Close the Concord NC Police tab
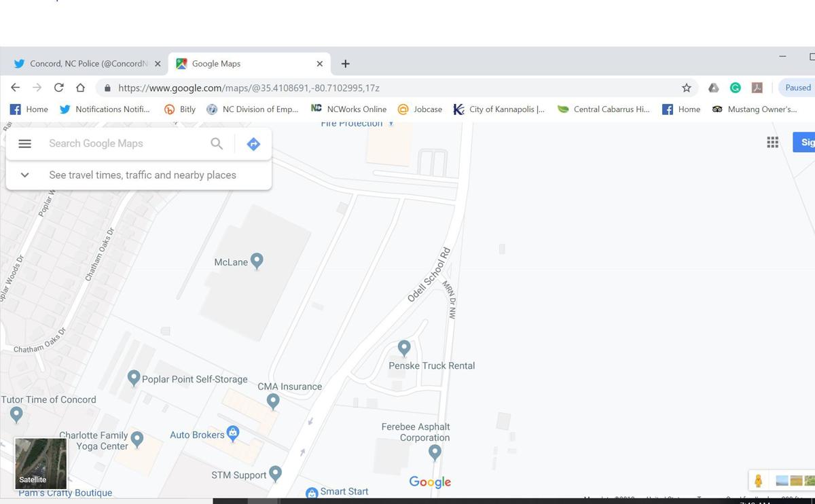The height and width of the screenshot is (504, 815). [x=158, y=63]
